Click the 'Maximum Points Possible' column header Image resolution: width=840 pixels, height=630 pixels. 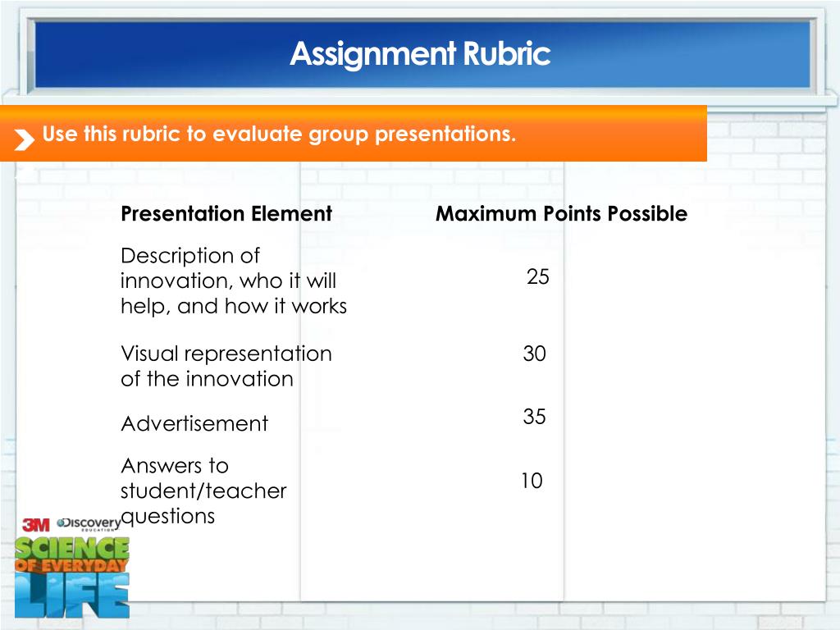(x=561, y=214)
